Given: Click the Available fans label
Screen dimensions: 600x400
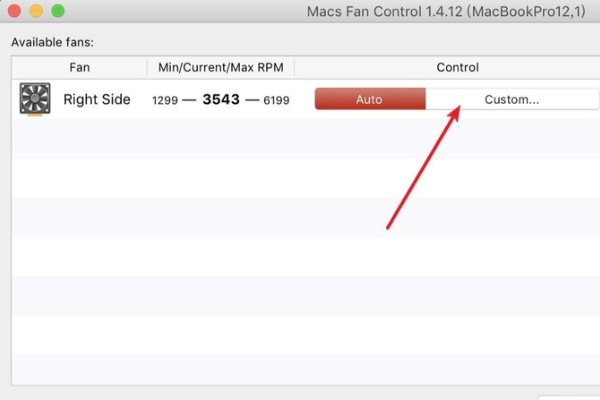Looking at the screenshot, I should tap(59, 43).
